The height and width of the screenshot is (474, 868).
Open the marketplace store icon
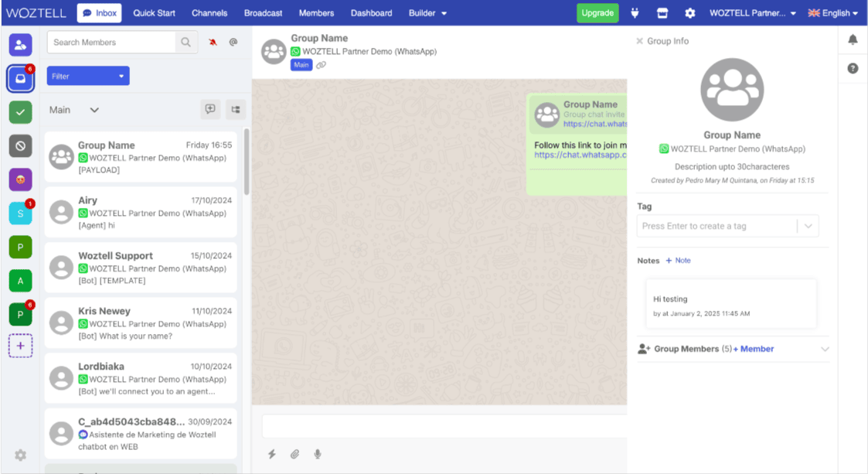click(x=662, y=13)
